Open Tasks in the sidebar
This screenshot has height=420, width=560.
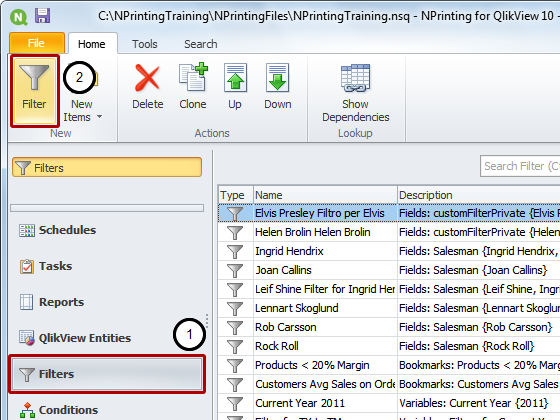click(46, 266)
